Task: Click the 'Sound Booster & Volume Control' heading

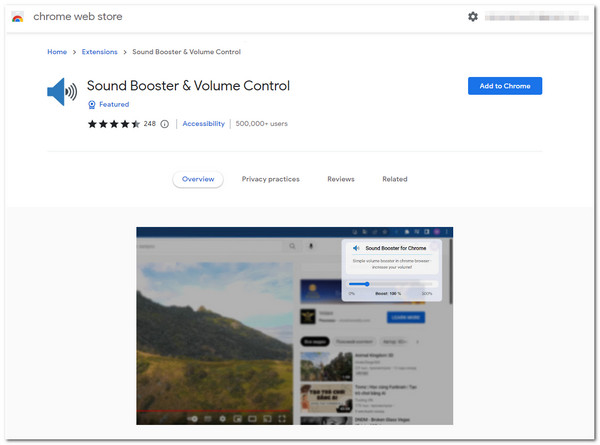Action: (188, 86)
